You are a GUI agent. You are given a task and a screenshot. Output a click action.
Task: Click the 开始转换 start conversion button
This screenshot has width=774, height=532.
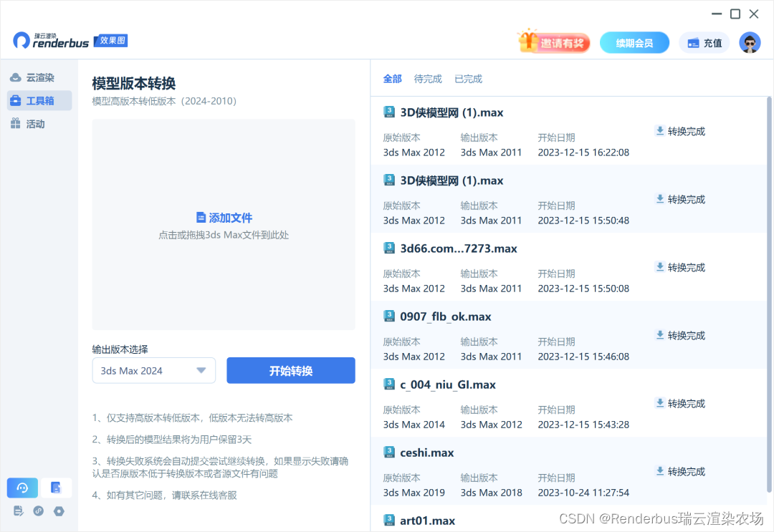[291, 371]
